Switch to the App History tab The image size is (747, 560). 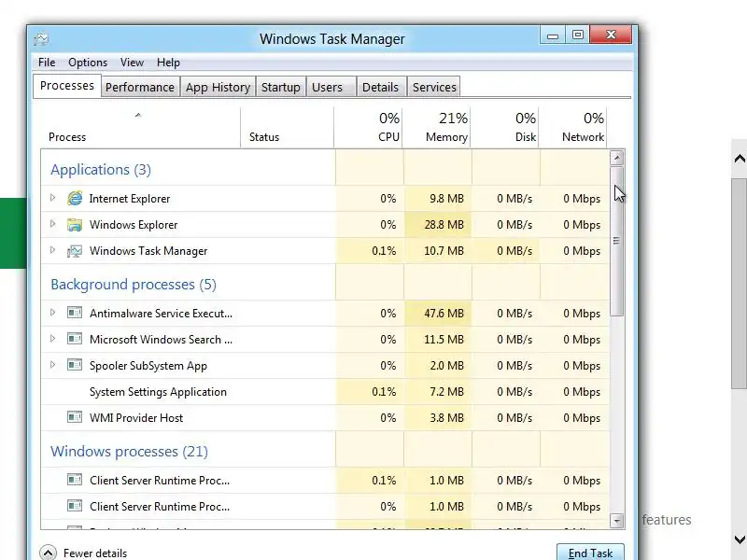[x=218, y=87]
